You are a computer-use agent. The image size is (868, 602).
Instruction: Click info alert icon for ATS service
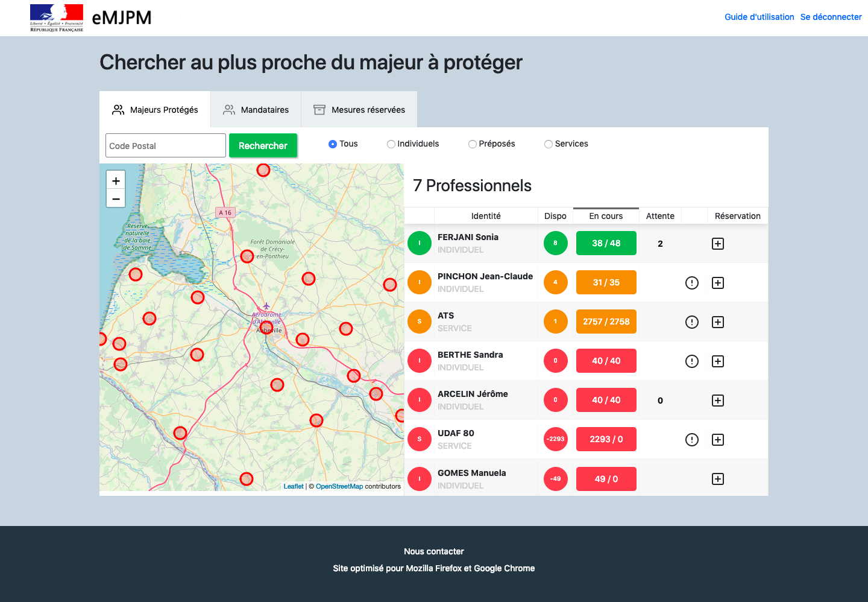click(x=691, y=322)
